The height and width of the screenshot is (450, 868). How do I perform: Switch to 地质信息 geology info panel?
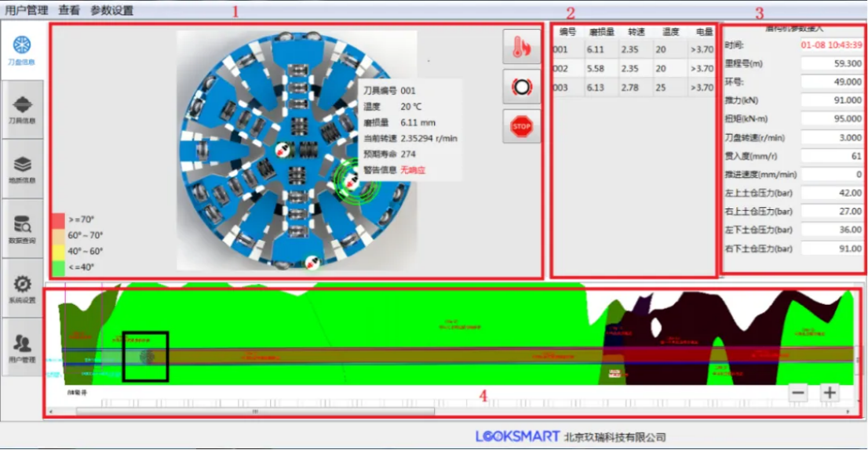tap(22, 169)
